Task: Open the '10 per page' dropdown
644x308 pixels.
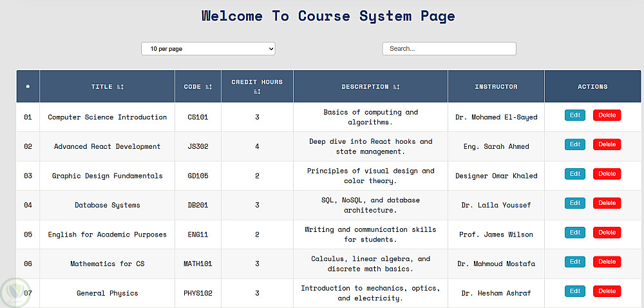Action: (208, 48)
